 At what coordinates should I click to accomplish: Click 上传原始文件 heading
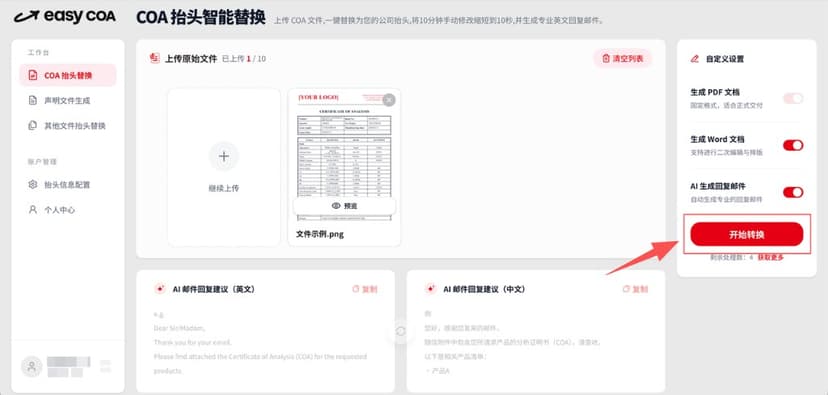click(191, 59)
